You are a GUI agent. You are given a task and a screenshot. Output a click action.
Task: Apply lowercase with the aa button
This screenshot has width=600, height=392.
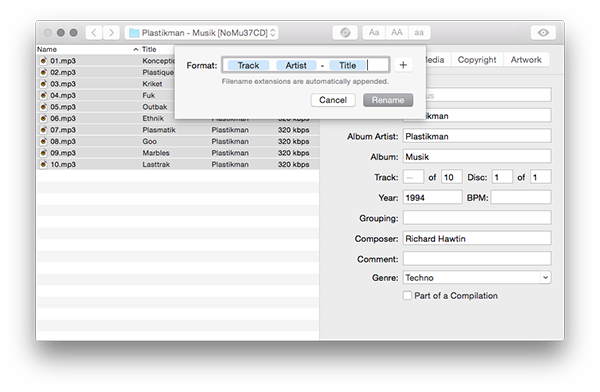[x=419, y=33]
